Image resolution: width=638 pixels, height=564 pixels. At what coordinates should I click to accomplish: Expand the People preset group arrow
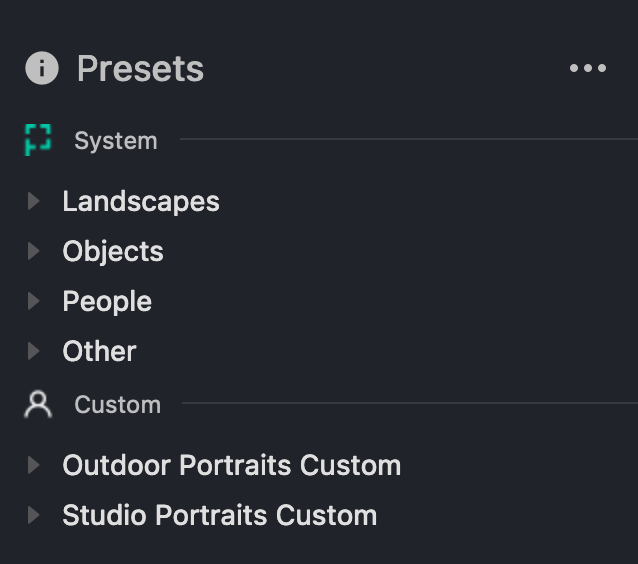coord(34,301)
